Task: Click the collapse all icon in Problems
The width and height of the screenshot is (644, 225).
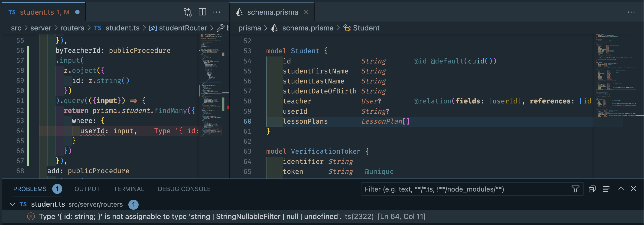Action: [x=592, y=189]
